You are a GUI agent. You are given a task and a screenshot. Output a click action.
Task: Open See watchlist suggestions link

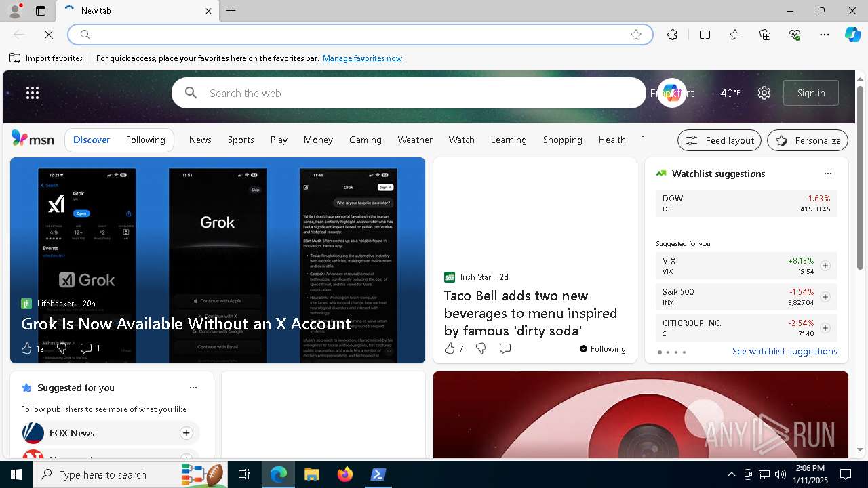tap(785, 351)
